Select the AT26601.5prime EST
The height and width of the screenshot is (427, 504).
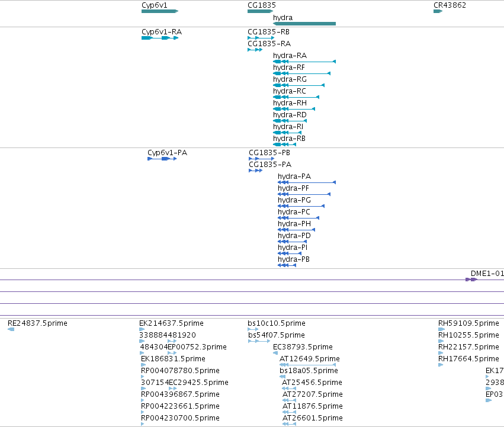tap(289, 425)
